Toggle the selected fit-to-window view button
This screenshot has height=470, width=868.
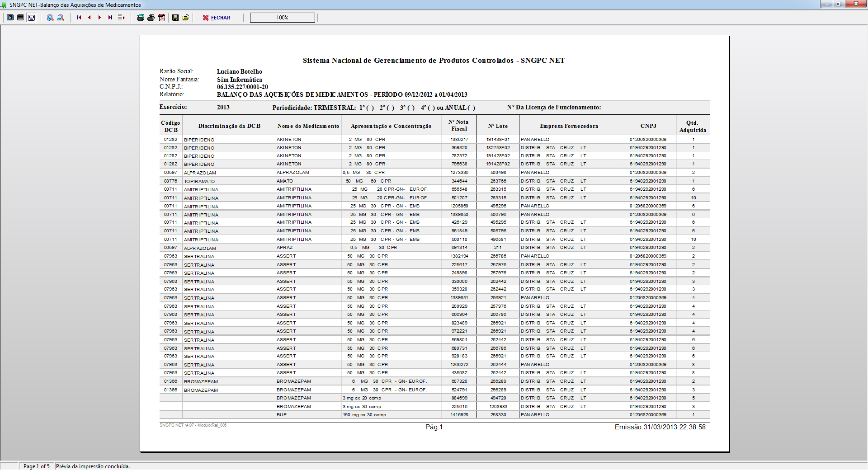click(31, 18)
